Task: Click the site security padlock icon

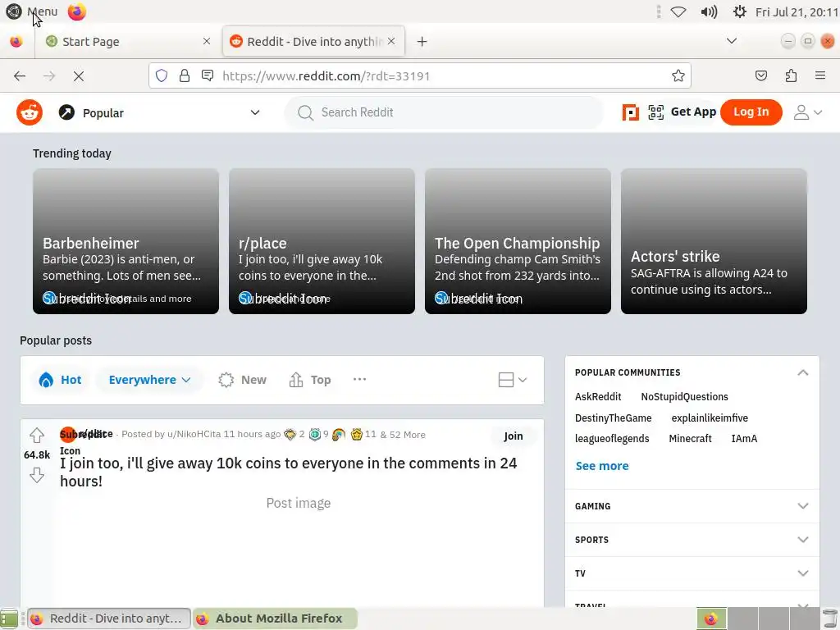Action: click(x=185, y=75)
